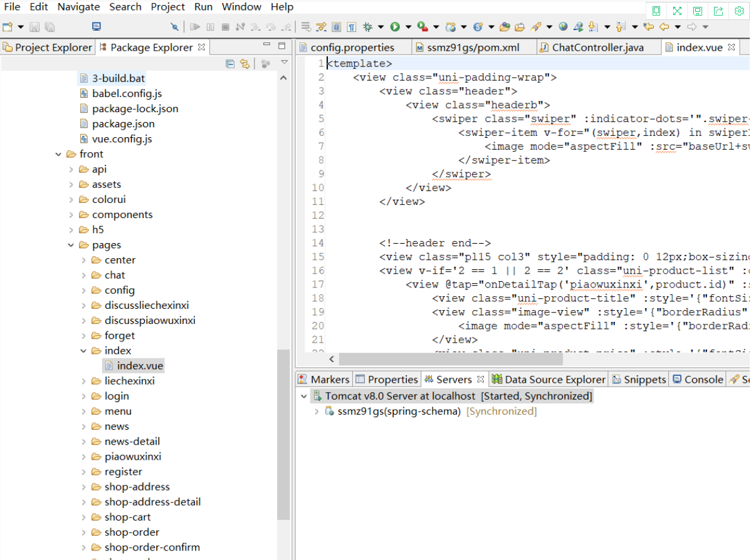
Task: Click the Step Over icon
Action: point(271,27)
